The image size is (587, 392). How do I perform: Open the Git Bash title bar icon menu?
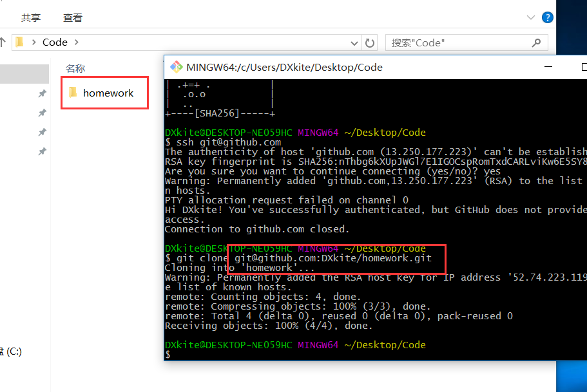click(x=175, y=67)
